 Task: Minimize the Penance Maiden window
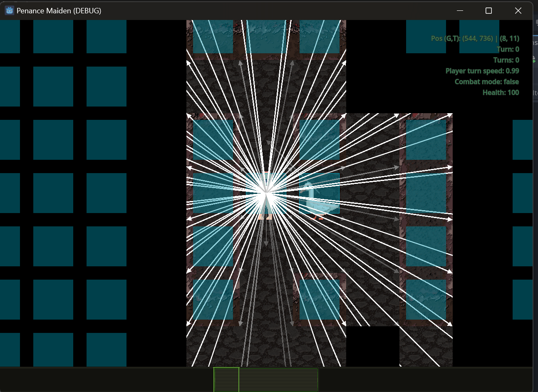coord(460,10)
